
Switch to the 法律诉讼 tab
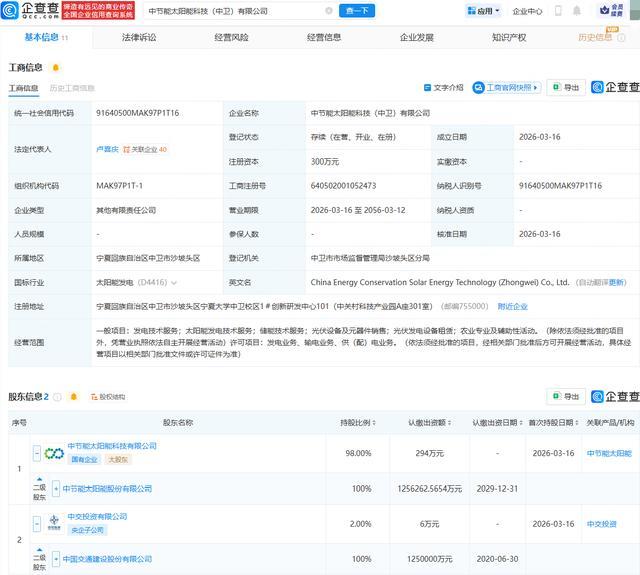[x=139, y=37]
